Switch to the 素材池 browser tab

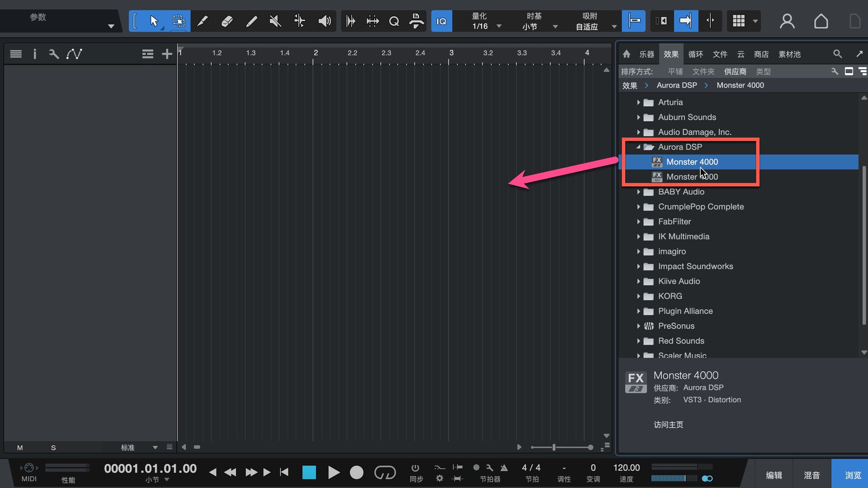click(789, 54)
